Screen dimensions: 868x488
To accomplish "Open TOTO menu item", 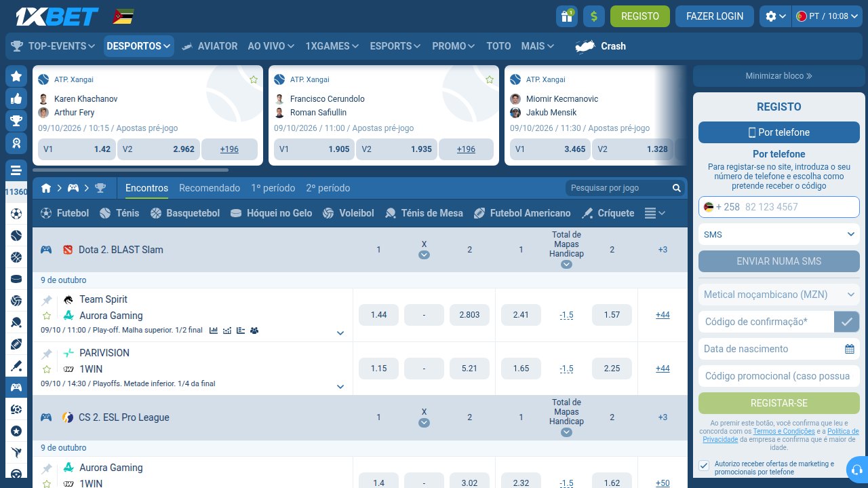I will point(498,46).
